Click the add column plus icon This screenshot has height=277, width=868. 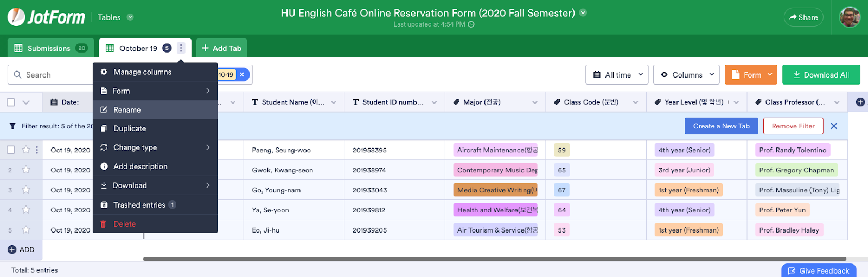(860, 102)
